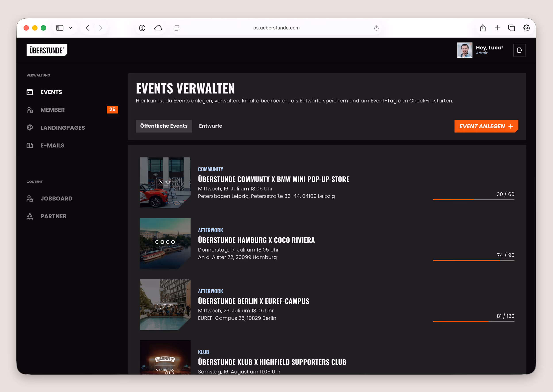This screenshot has width=553, height=392.
Task: Show the tab overview
Action: pos(511,28)
